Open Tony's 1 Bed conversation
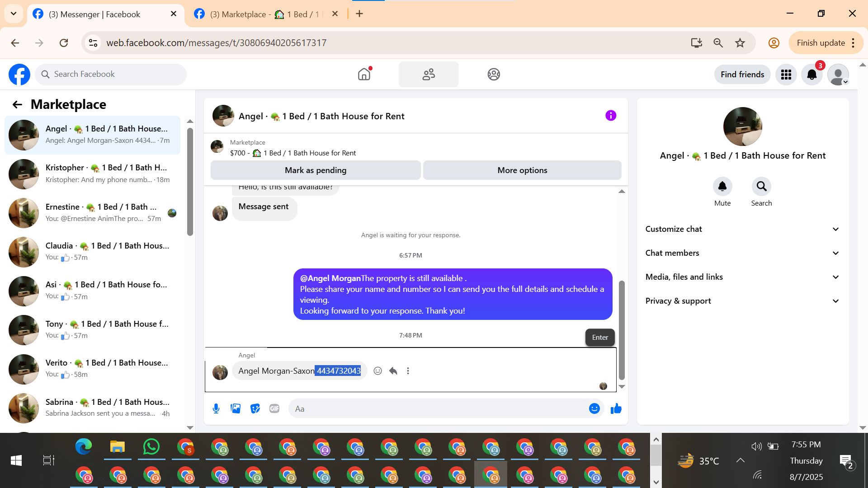Screen dimensions: 868x488 click(x=92, y=330)
